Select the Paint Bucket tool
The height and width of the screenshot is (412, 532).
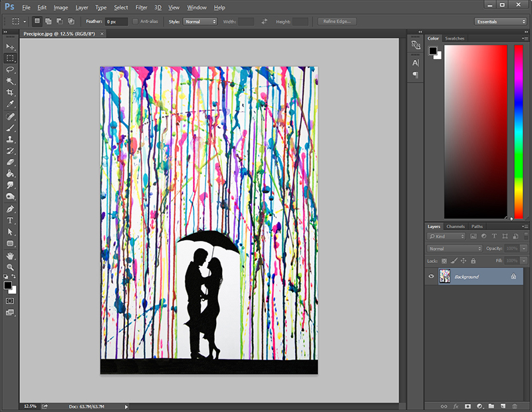click(x=10, y=174)
